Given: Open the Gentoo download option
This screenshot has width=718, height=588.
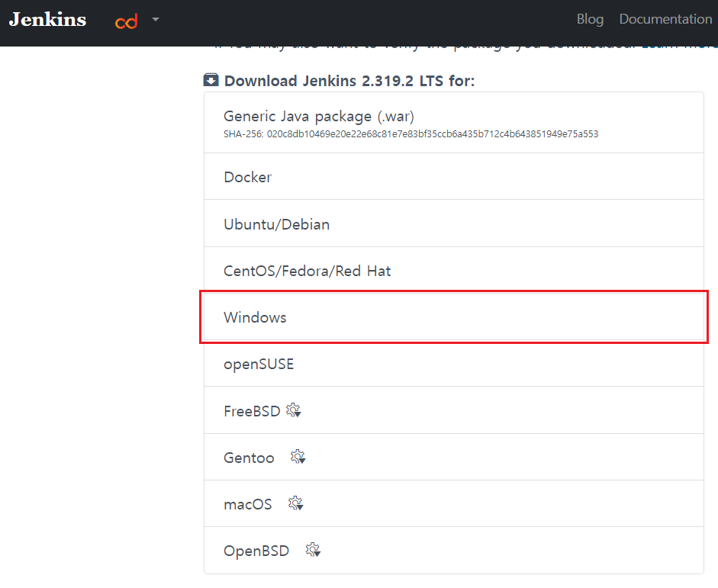Looking at the screenshot, I should tap(454, 457).
